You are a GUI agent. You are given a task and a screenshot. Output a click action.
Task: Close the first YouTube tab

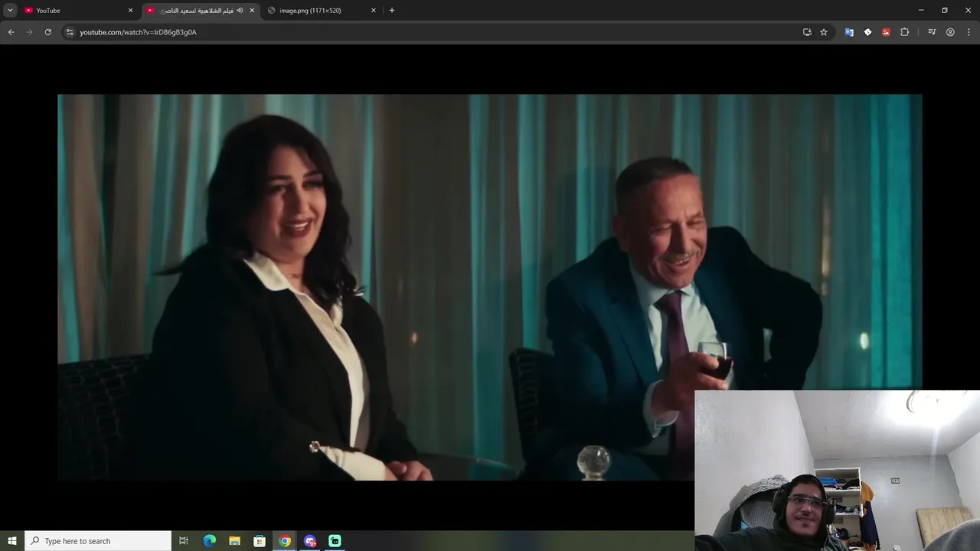click(130, 11)
